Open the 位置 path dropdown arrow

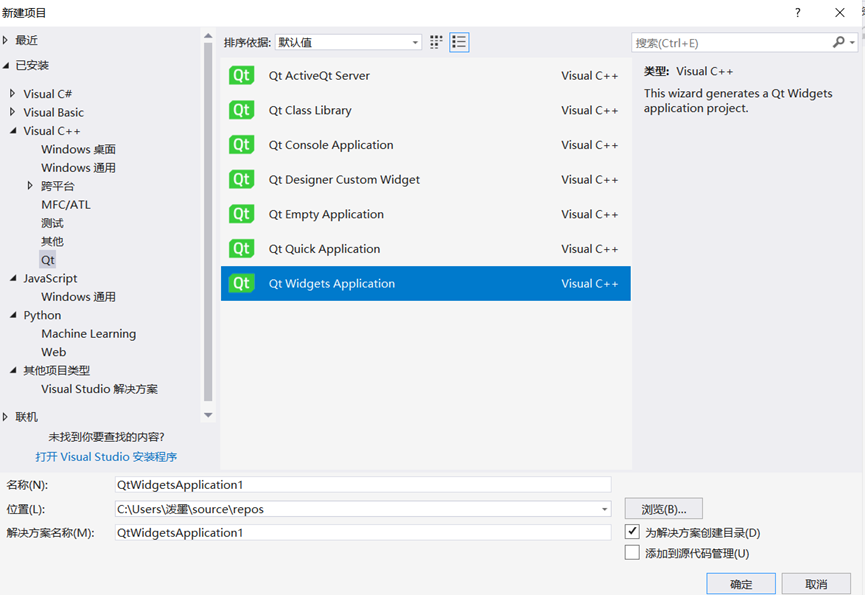pos(605,509)
